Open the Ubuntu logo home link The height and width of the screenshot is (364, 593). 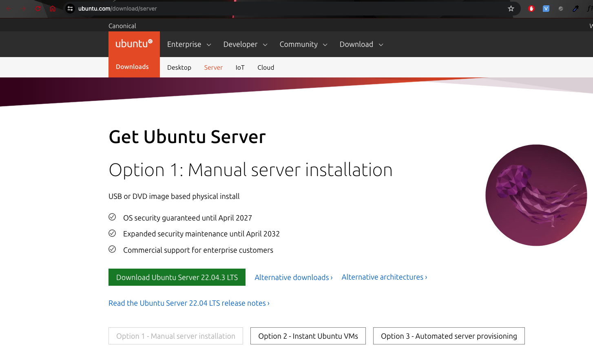(x=134, y=44)
